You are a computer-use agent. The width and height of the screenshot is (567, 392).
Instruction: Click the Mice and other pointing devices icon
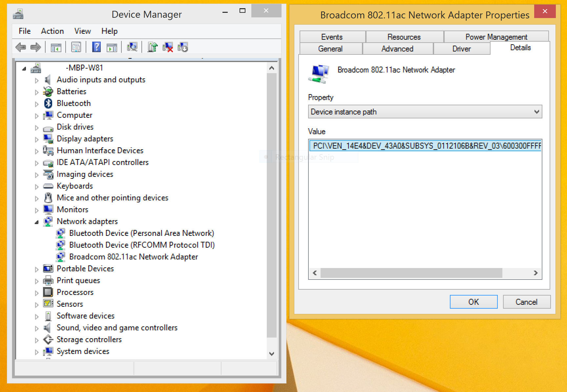[48, 198]
